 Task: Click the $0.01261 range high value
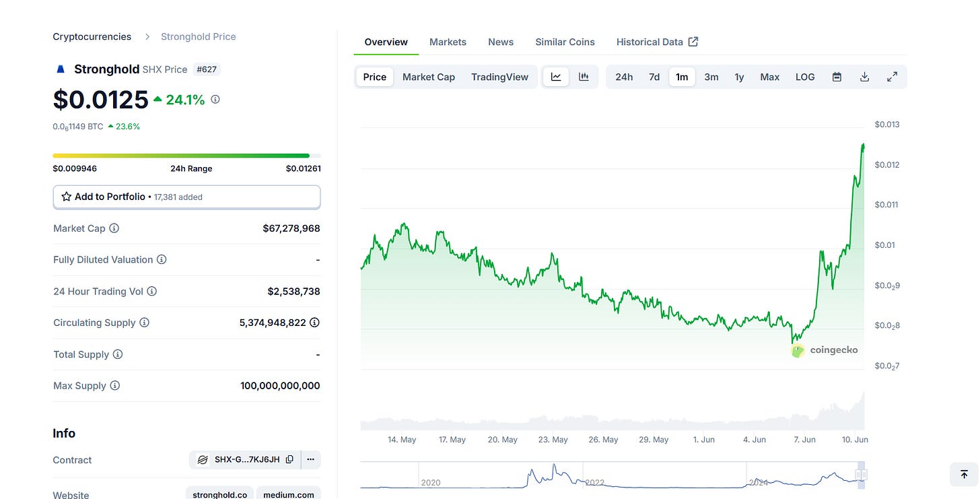303,168
